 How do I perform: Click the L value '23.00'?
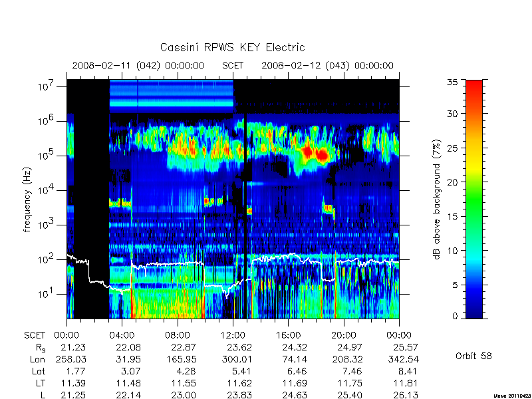point(184,395)
